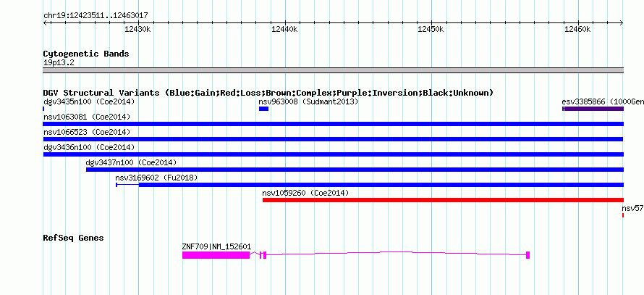
Task: Click the chr19:12423511..12463017 coordinate label
Action: [96, 16]
